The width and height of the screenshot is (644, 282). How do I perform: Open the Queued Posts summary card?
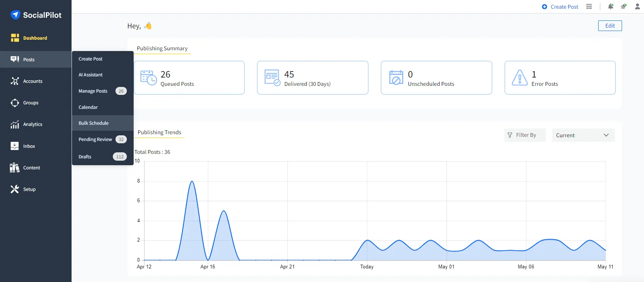(x=189, y=78)
